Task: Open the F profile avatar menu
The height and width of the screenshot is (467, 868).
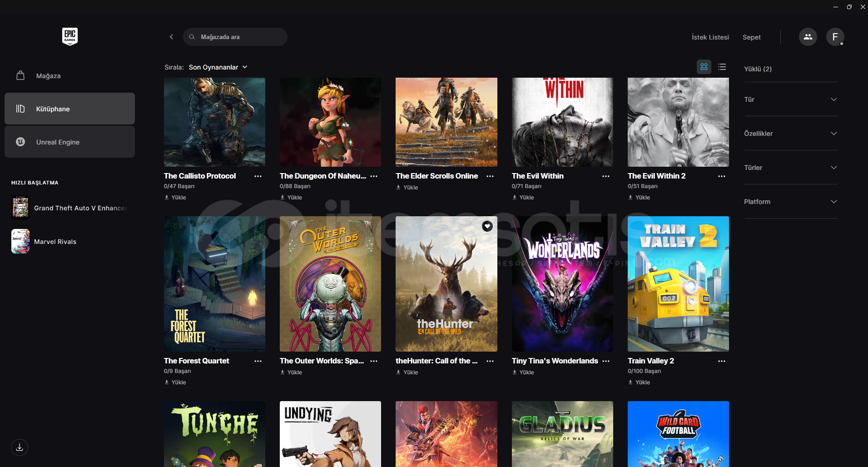Action: coord(835,37)
